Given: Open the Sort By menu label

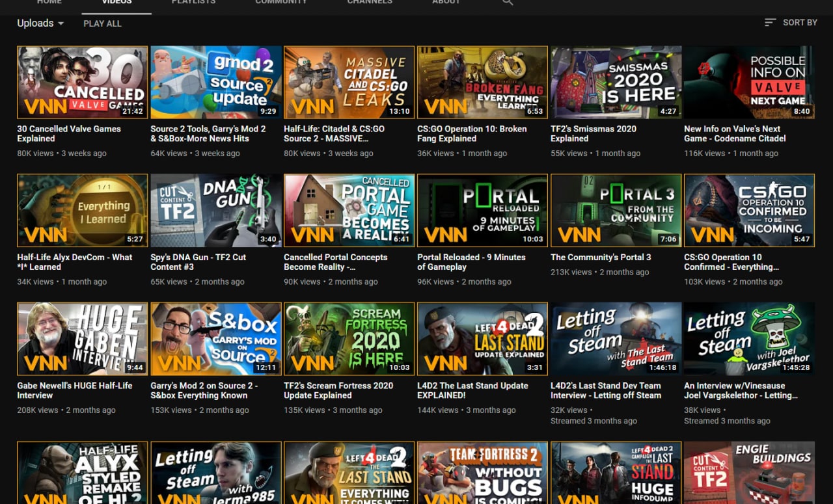Looking at the screenshot, I should 800,23.
